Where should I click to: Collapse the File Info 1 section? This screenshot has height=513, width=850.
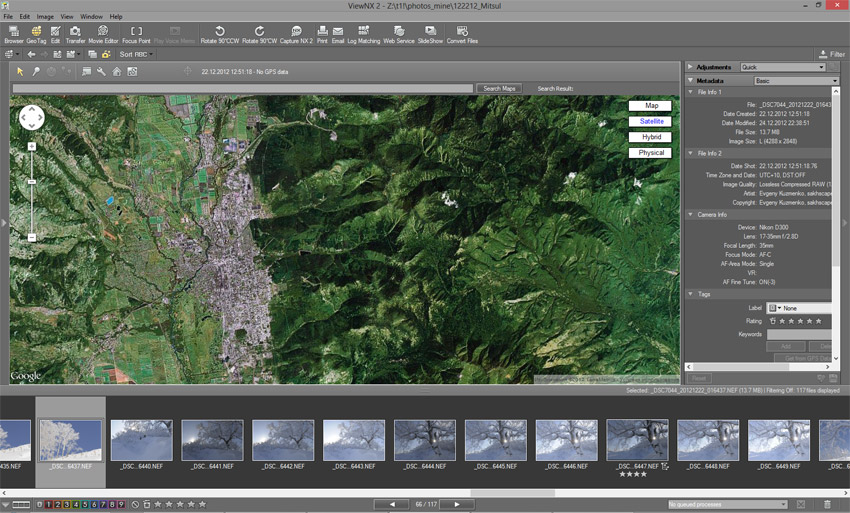pyautogui.click(x=691, y=92)
